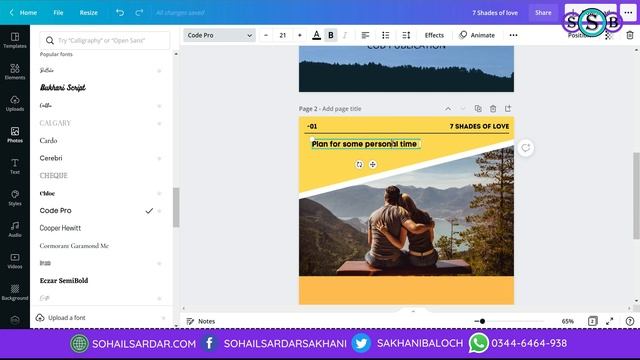Viewport: 640px width, 360px height.
Task: Expand Cerebri font variants
Action: click(160, 158)
